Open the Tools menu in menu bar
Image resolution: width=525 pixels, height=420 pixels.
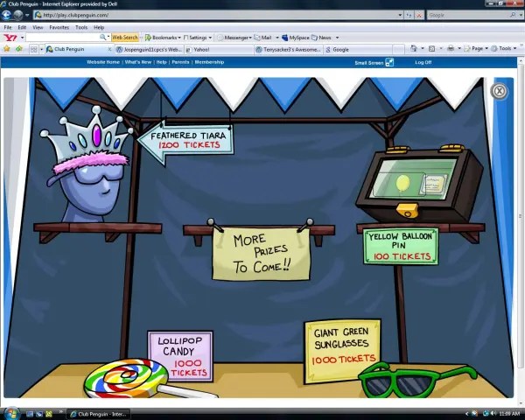pos(81,27)
